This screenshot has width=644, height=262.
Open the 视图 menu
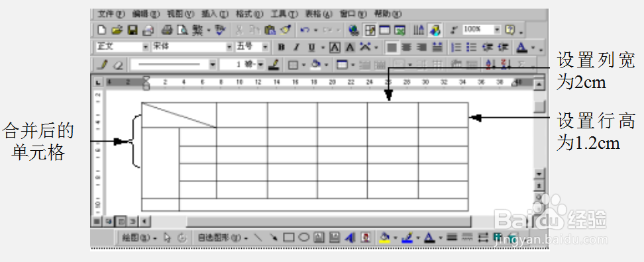click(x=180, y=14)
